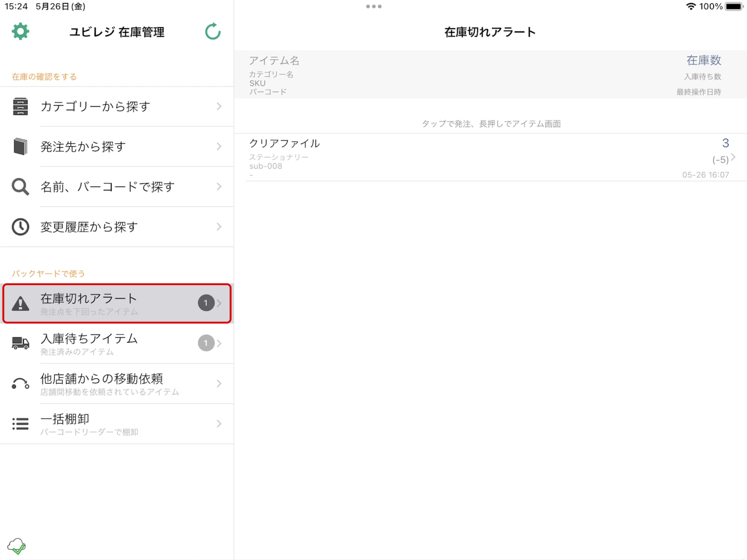This screenshot has height=560, width=747.
Task: Tap the truck icon for pending arrivals
Action: tap(20, 343)
